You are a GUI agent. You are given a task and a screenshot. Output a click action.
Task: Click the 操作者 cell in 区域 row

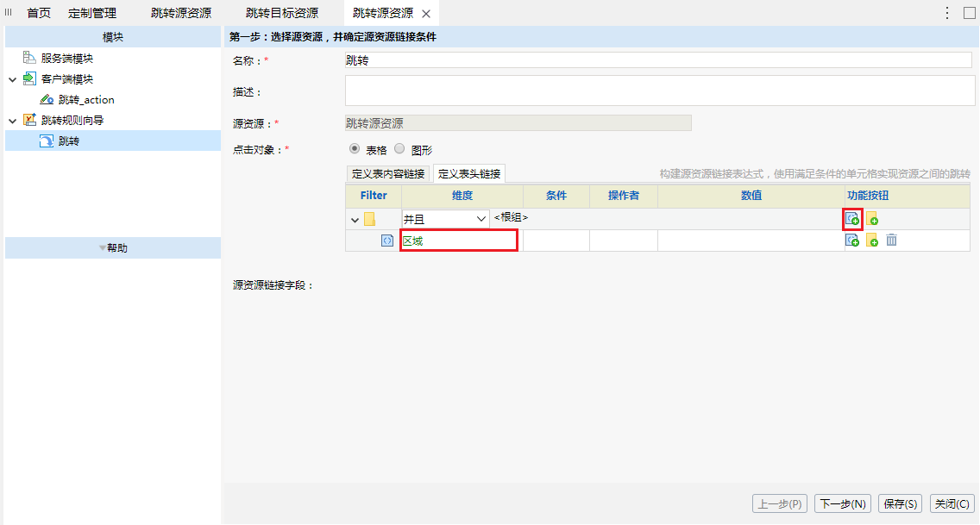click(x=623, y=241)
